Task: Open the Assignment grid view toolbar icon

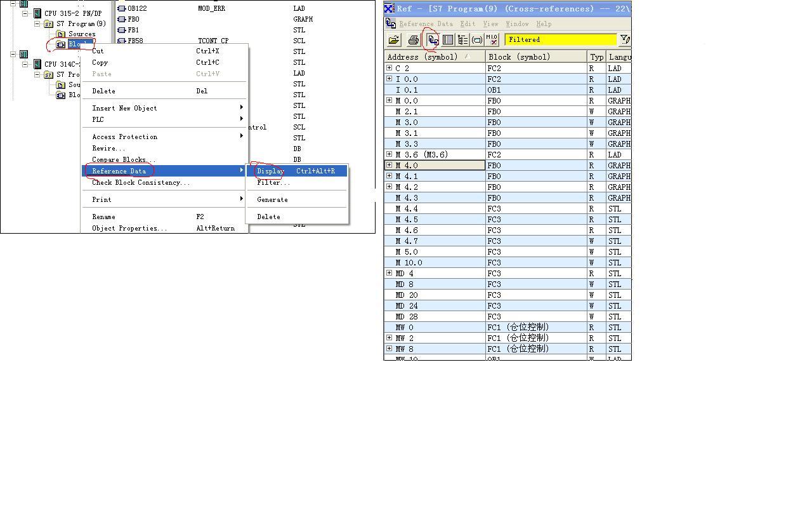Action: pos(448,40)
